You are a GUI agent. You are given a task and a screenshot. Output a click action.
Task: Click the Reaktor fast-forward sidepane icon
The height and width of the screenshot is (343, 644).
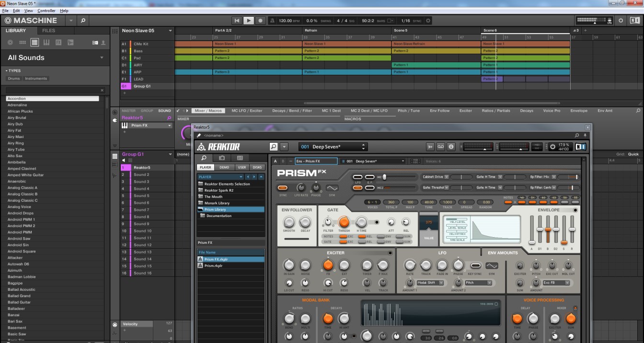[430, 147]
